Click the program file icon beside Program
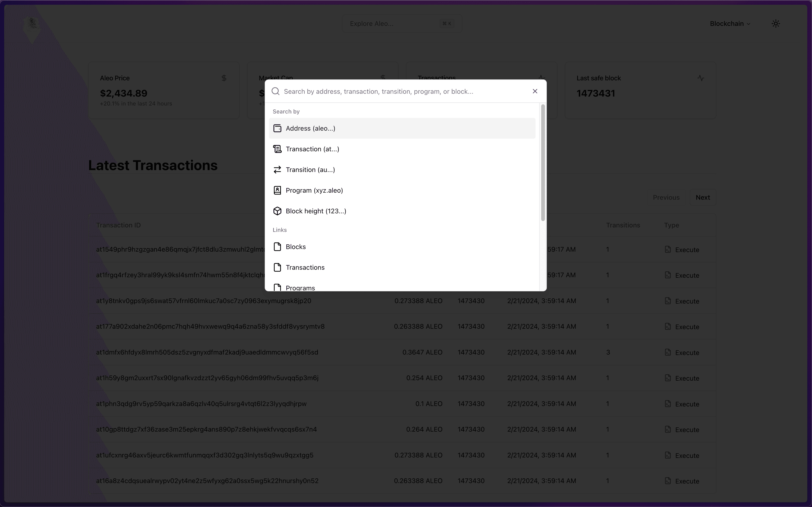812x507 pixels. point(277,191)
